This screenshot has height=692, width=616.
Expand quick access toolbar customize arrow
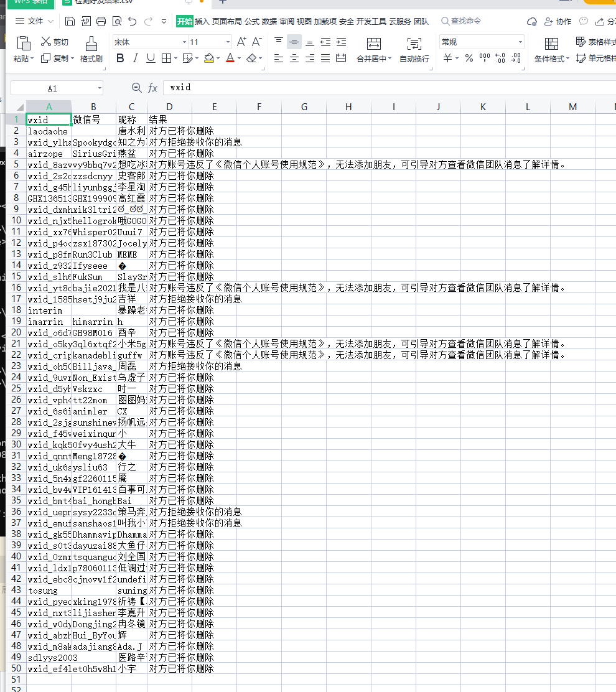tap(164, 21)
